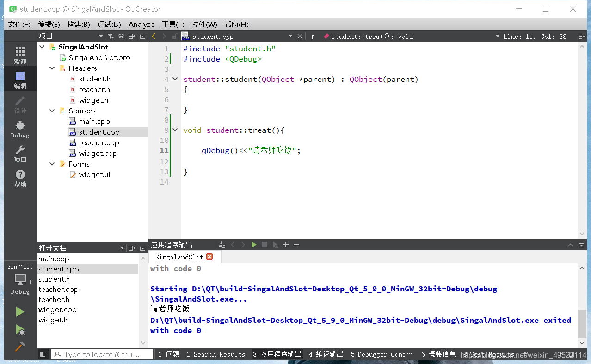591x364 pixels.
Task: Run the project with green play button
Action: [x=20, y=312]
